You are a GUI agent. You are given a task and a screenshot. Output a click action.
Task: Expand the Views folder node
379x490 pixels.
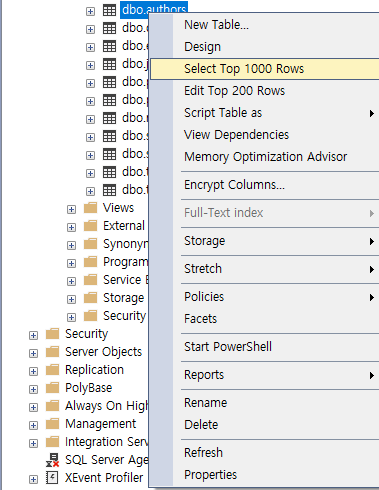coord(71,209)
